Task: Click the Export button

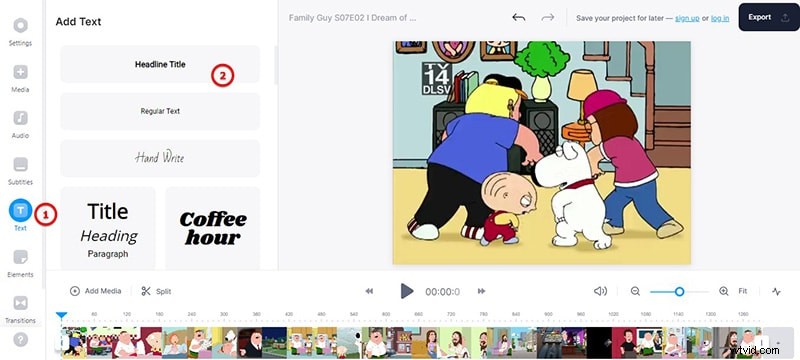Action: tap(769, 17)
